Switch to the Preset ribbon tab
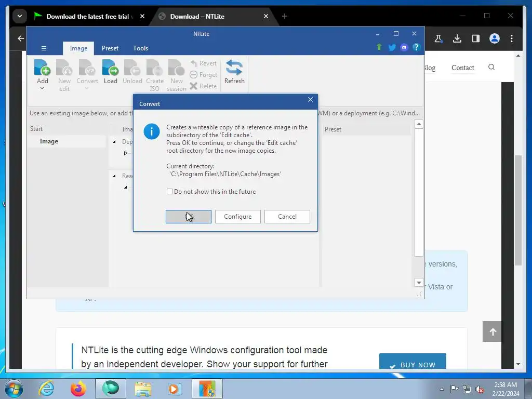 (110, 48)
